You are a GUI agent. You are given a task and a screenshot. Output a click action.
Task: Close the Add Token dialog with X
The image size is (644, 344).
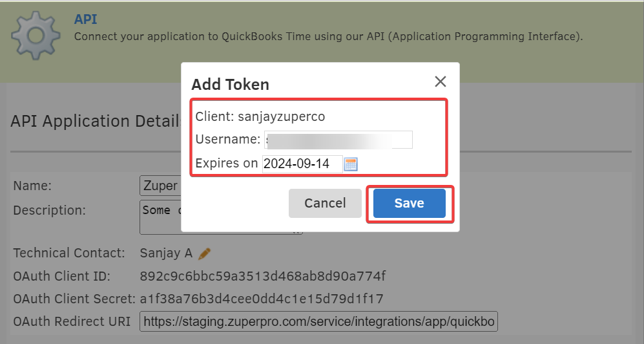click(x=441, y=81)
